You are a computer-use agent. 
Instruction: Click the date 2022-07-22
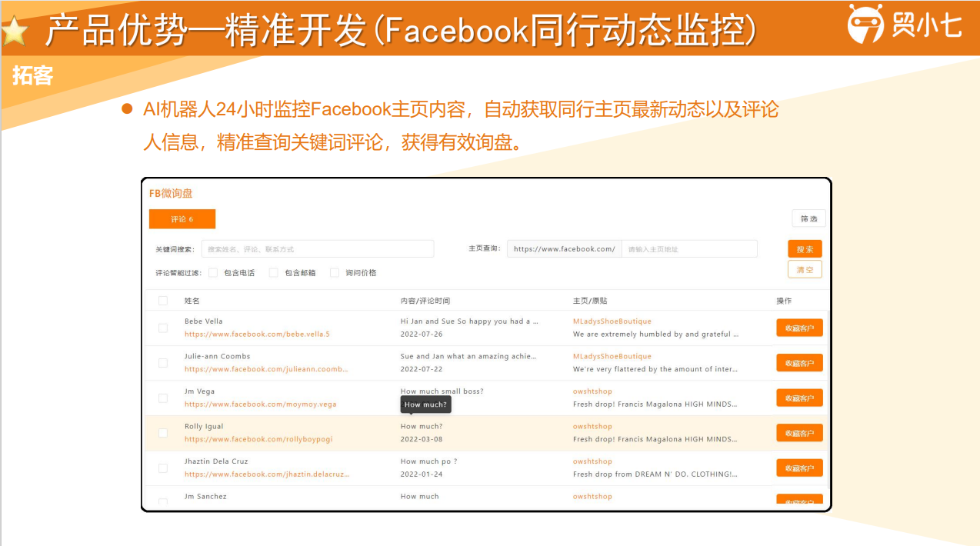point(422,369)
